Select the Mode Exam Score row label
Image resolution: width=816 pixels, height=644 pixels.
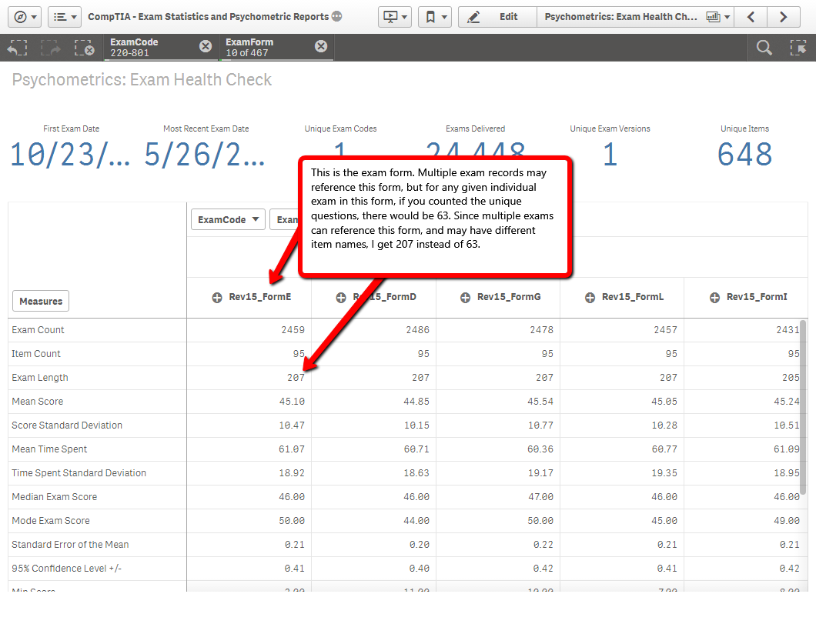pyautogui.click(x=51, y=521)
